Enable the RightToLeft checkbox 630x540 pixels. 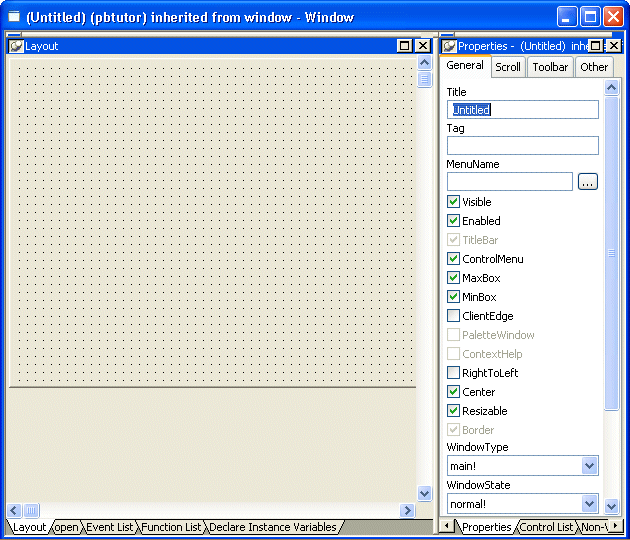[x=453, y=373]
